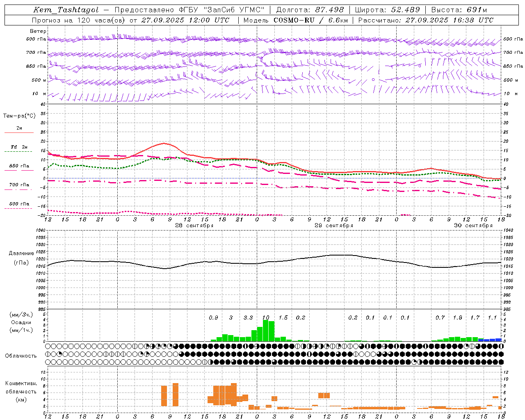Click the 1.7 precipitation total

(475, 317)
